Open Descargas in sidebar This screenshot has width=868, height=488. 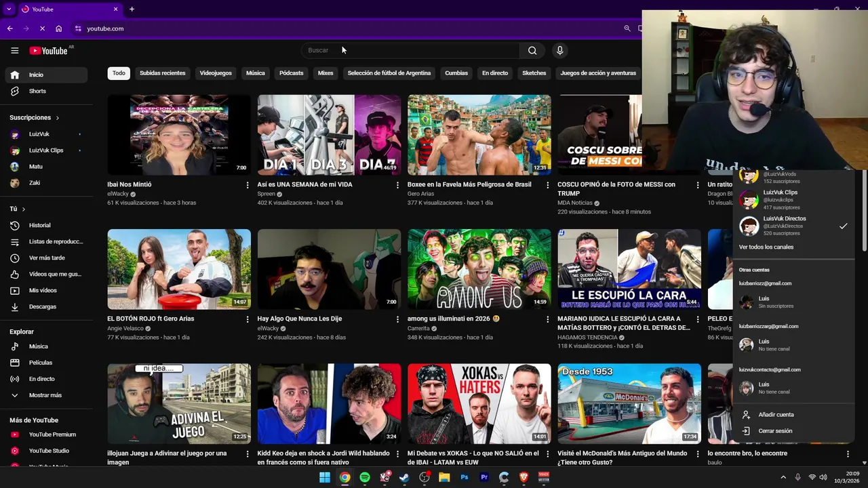point(46,306)
